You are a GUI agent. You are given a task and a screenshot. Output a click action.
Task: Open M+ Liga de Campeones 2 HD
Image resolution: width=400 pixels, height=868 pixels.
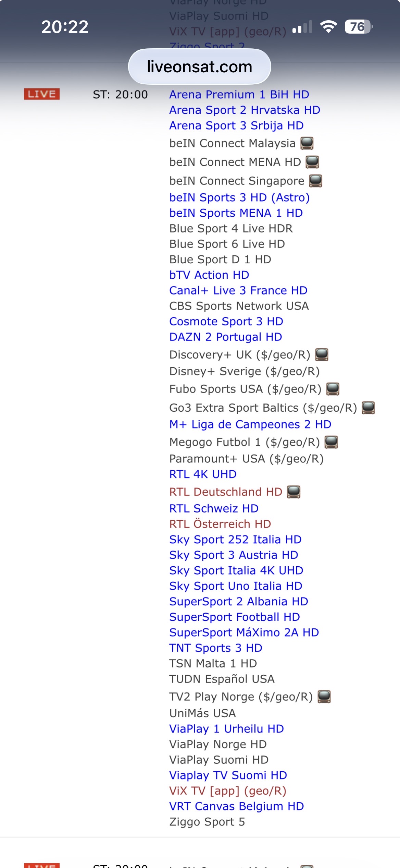coord(250,424)
